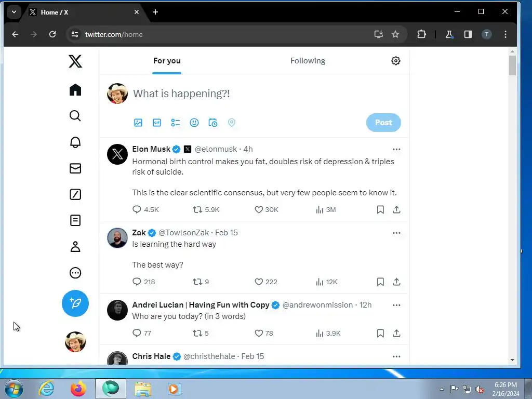Repost Andrei Lucian post (5)

tap(201, 333)
